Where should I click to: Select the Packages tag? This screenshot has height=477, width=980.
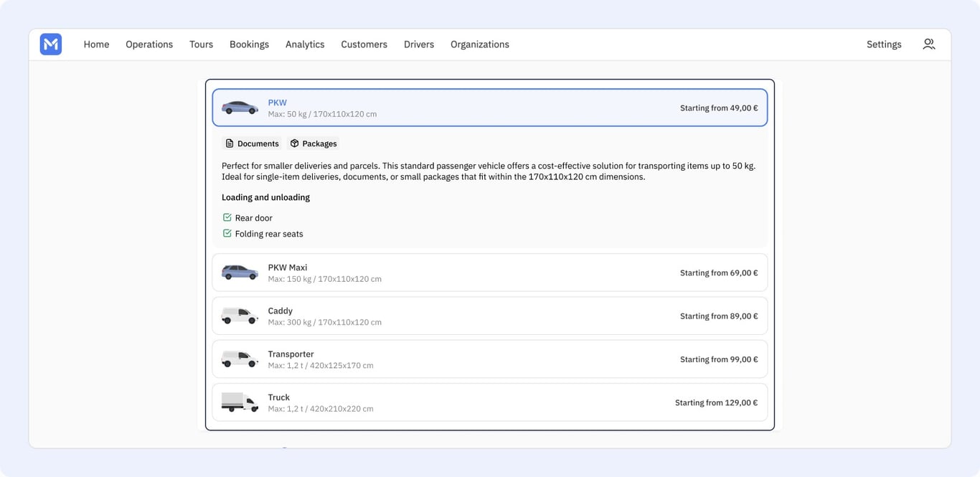313,143
